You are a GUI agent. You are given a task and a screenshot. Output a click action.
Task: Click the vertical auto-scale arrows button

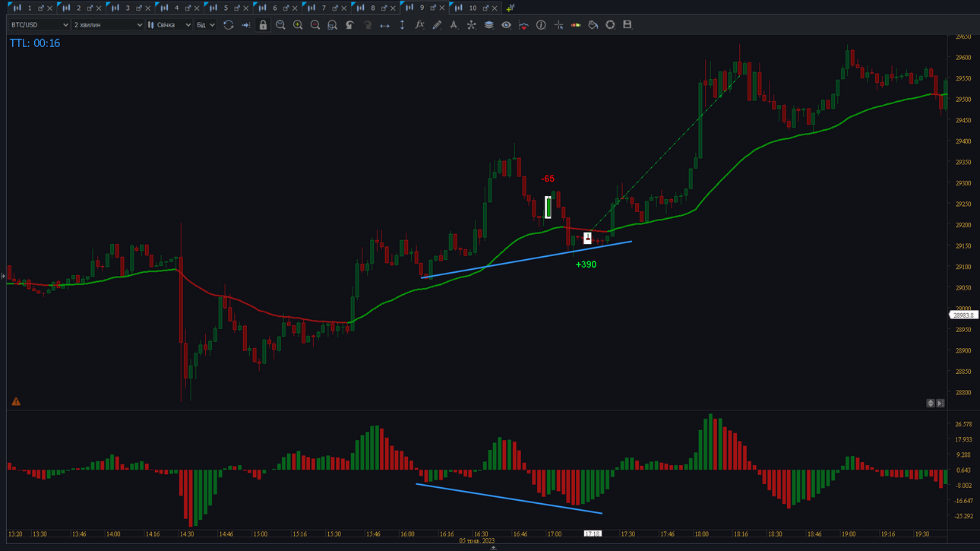tap(931, 403)
